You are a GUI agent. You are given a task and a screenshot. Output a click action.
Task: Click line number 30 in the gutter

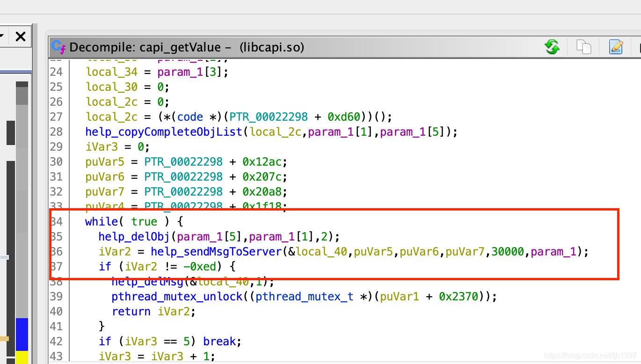point(56,162)
